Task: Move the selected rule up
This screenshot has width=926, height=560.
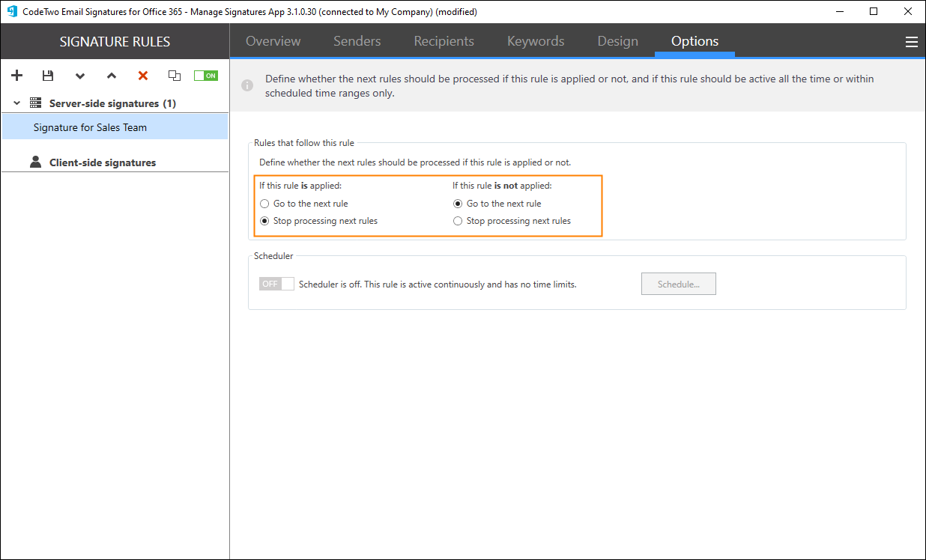Action: point(112,76)
